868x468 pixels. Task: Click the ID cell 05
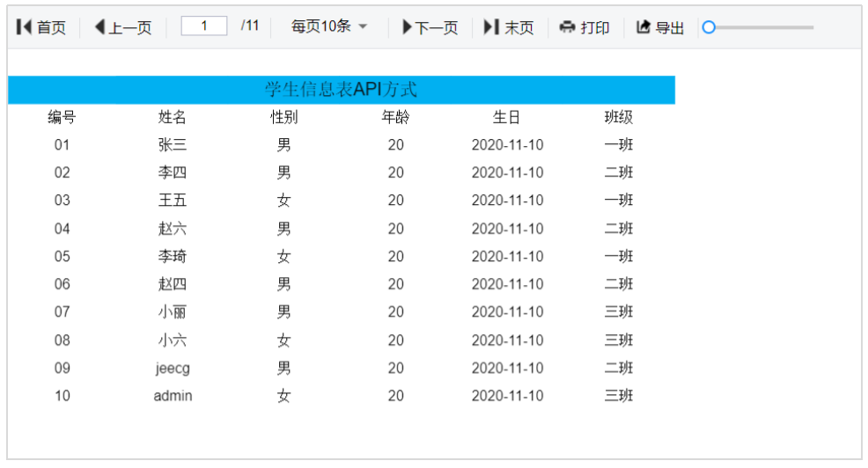pos(62,256)
